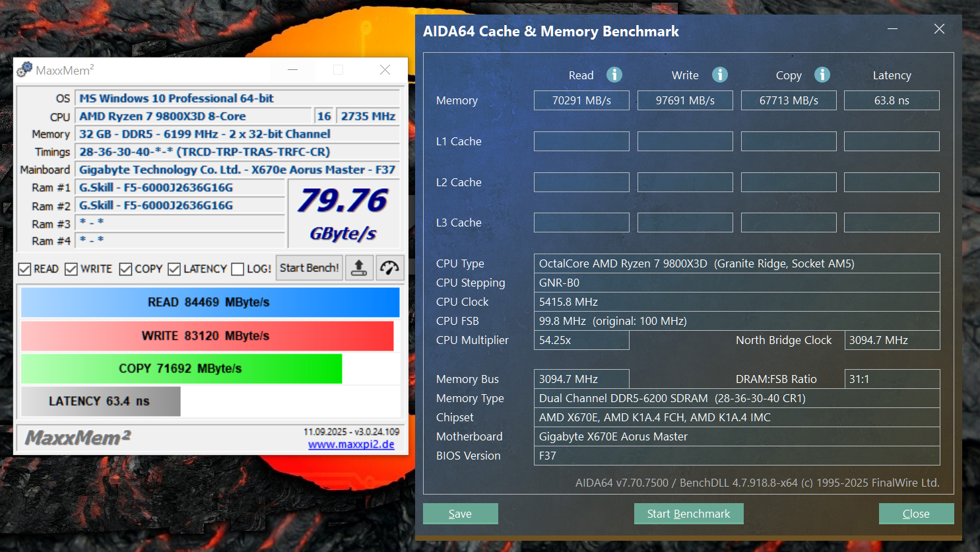980x552 pixels.
Task: Click the CPU FSB value 99.8 MHz
Action: click(736, 321)
